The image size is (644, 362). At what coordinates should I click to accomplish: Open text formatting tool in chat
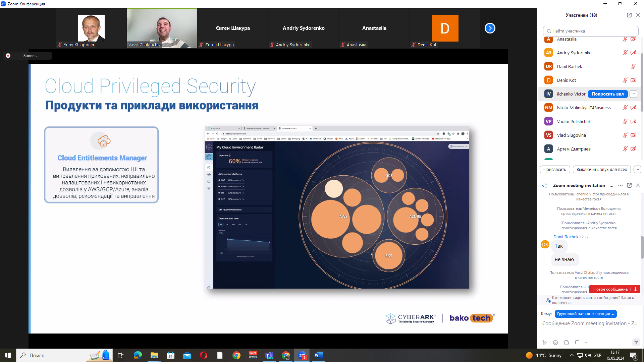click(544, 343)
